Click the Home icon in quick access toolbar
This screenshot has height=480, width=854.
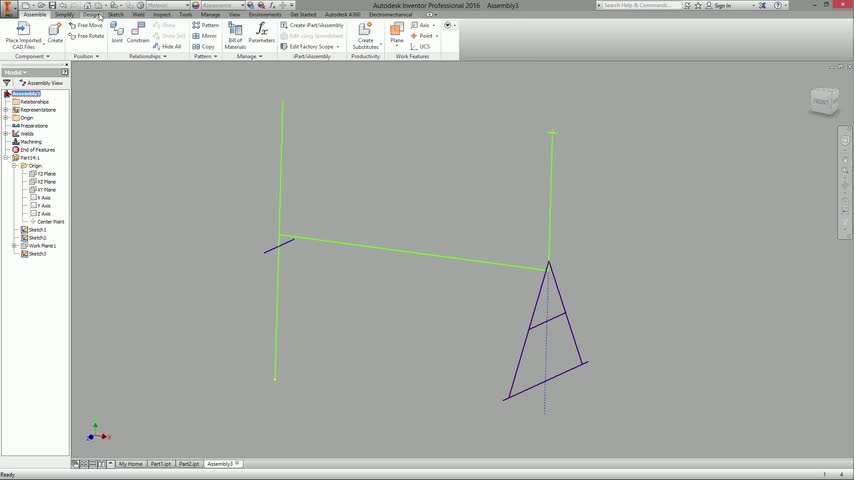coord(87,5)
